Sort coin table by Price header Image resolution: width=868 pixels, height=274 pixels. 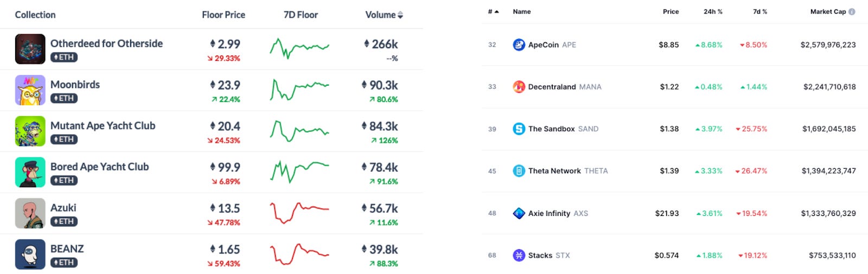pos(671,11)
